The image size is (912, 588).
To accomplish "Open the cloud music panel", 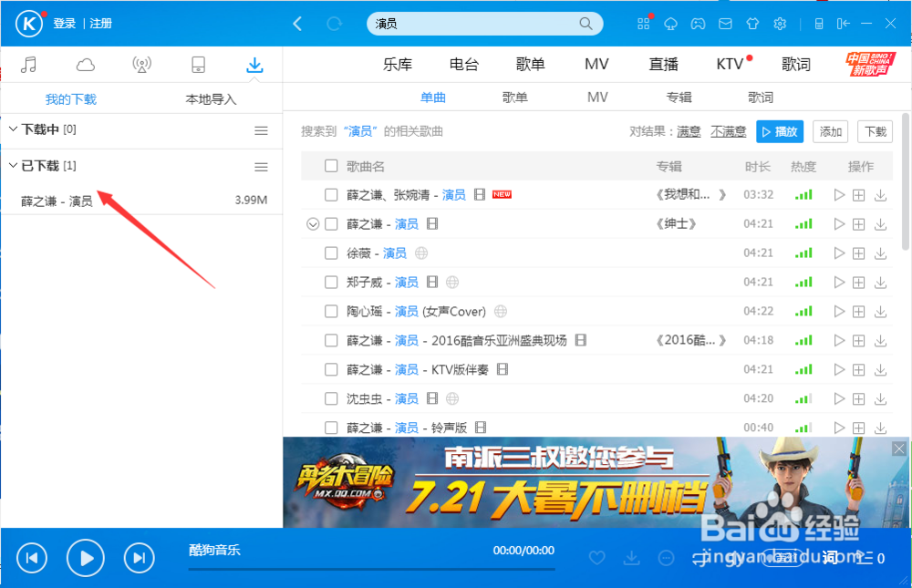I will point(86,64).
